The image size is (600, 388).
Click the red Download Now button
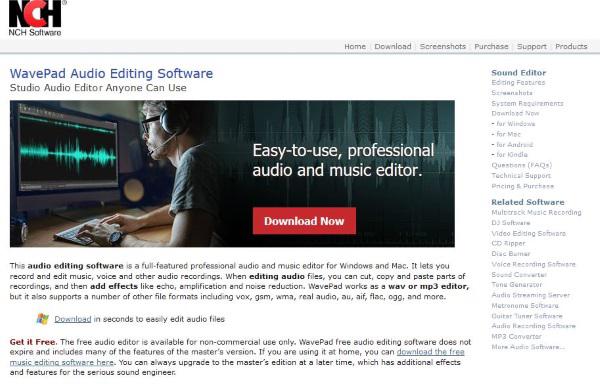[x=304, y=221]
